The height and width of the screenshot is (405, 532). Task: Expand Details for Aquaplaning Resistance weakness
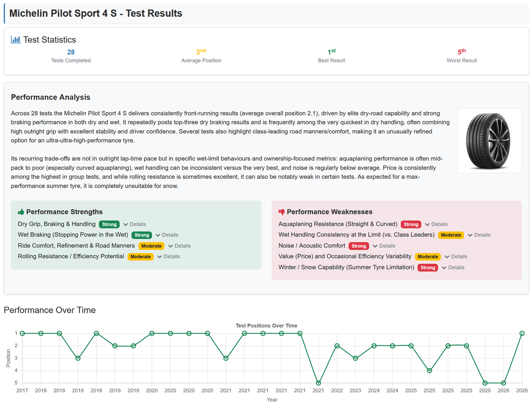[x=436, y=224]
